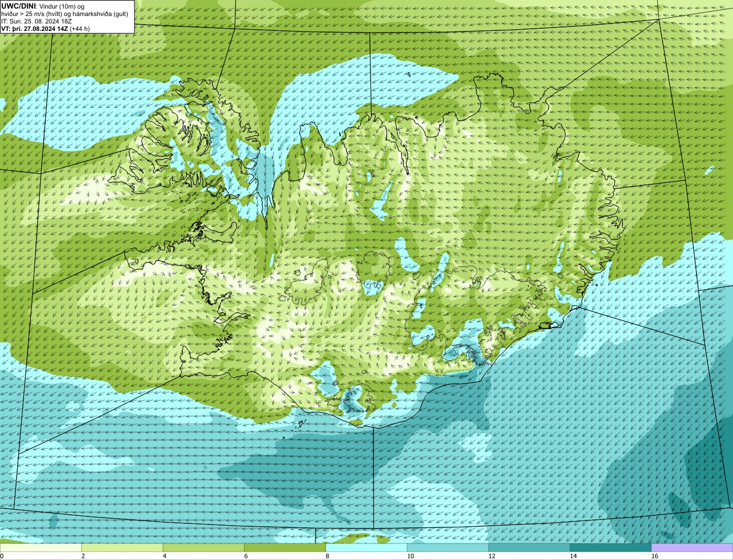Click the '12' label on the color scale

click(x=491, y=556)
